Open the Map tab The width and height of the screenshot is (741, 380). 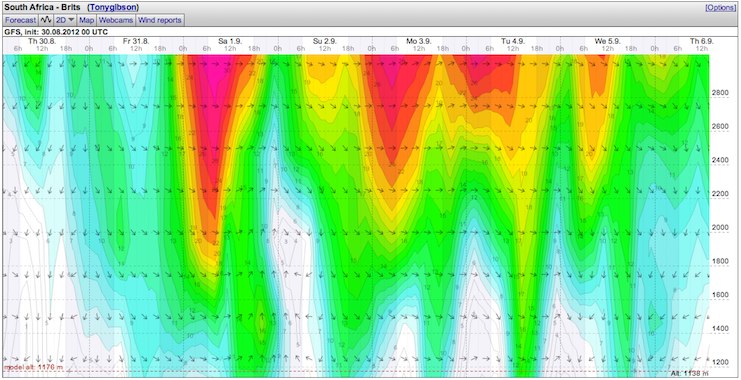coord(87,20)
